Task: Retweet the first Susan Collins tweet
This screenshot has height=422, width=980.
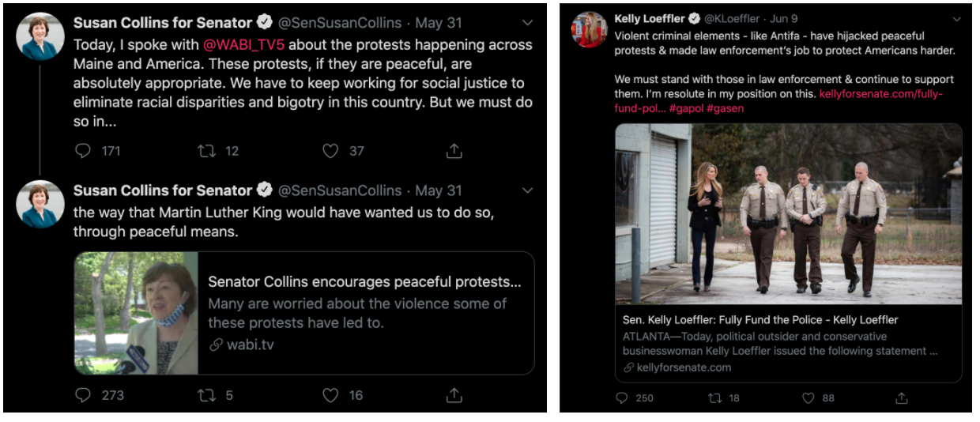Action: tap(206, 150)
